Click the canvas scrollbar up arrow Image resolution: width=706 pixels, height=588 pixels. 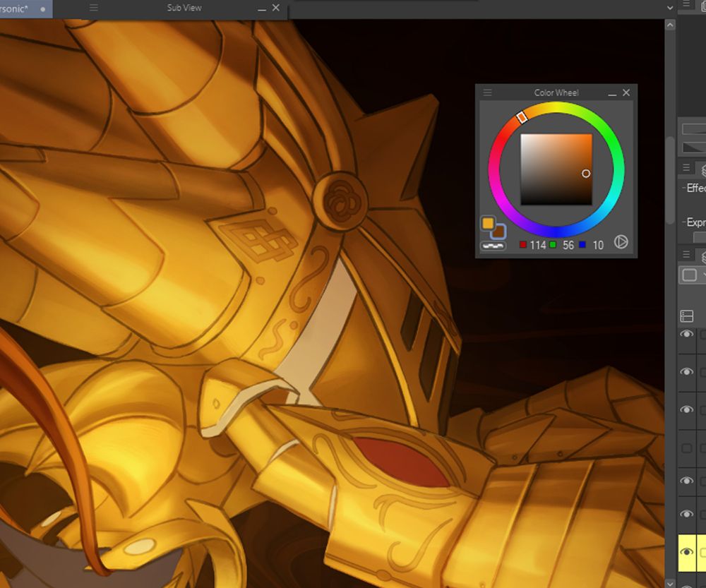tap(670, 25)
